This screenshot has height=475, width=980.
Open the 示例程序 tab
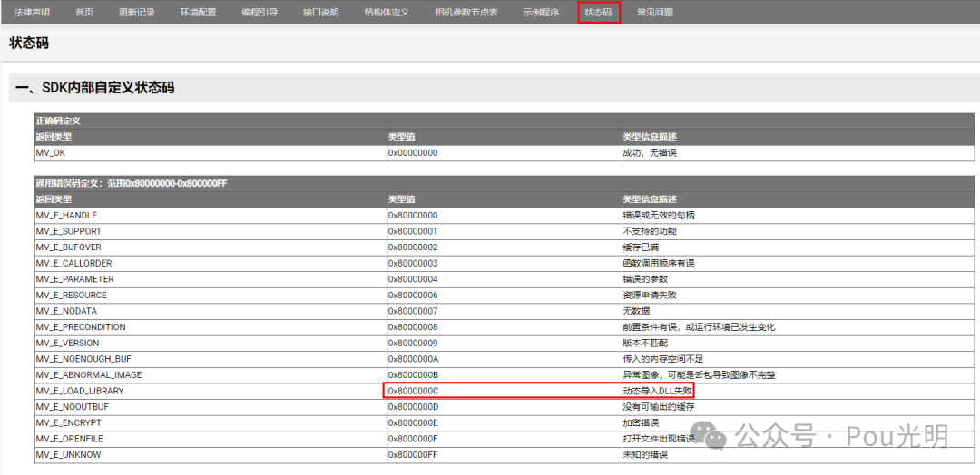coord(541,12)
